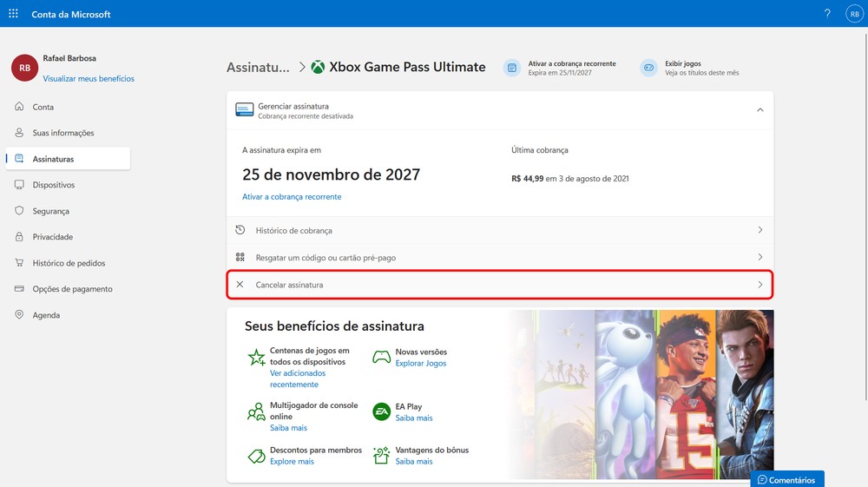Click the help question mark icon
This screenshot has height=487, width=868.
[827, 14]
